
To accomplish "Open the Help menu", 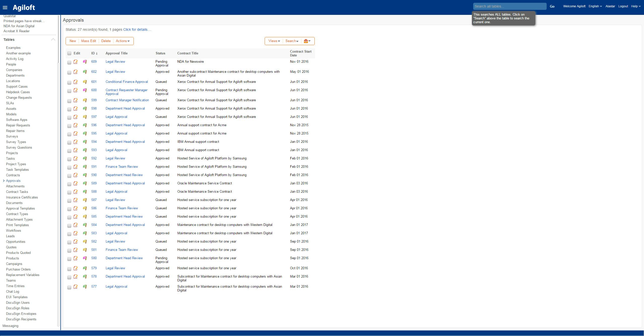I will [x=635, y=6].
